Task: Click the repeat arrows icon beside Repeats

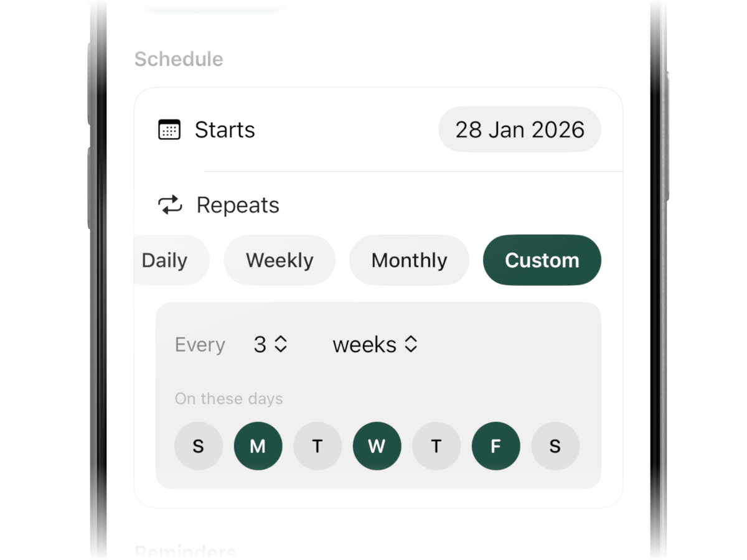Action: pyautogui.click(x=169, y=205)
